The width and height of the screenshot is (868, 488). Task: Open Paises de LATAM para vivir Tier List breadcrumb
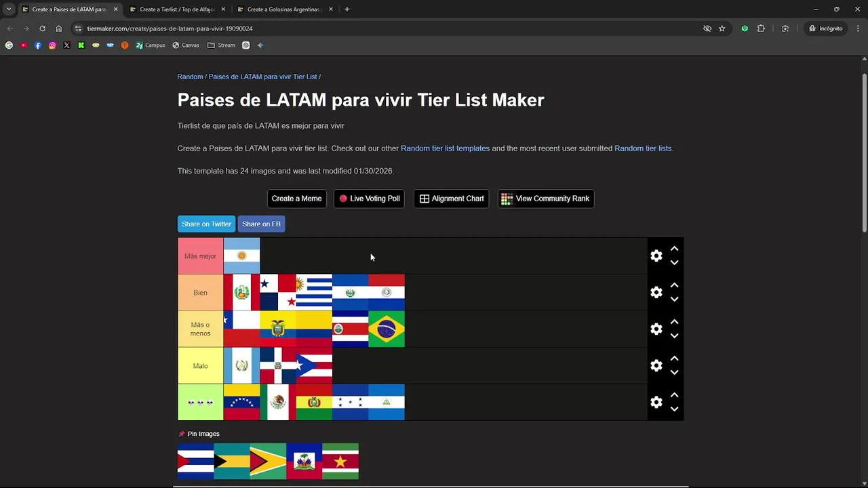point(262,77)
